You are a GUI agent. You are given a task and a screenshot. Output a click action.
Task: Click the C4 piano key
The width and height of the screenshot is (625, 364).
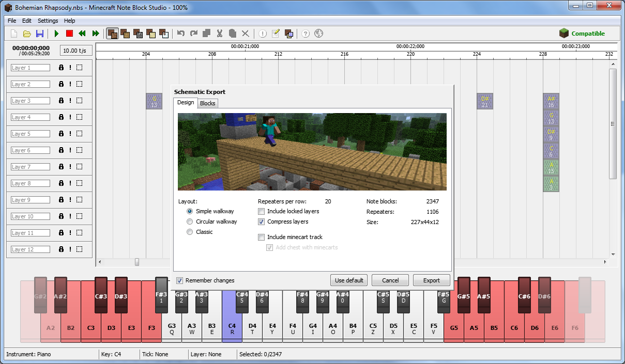[232, 316]
